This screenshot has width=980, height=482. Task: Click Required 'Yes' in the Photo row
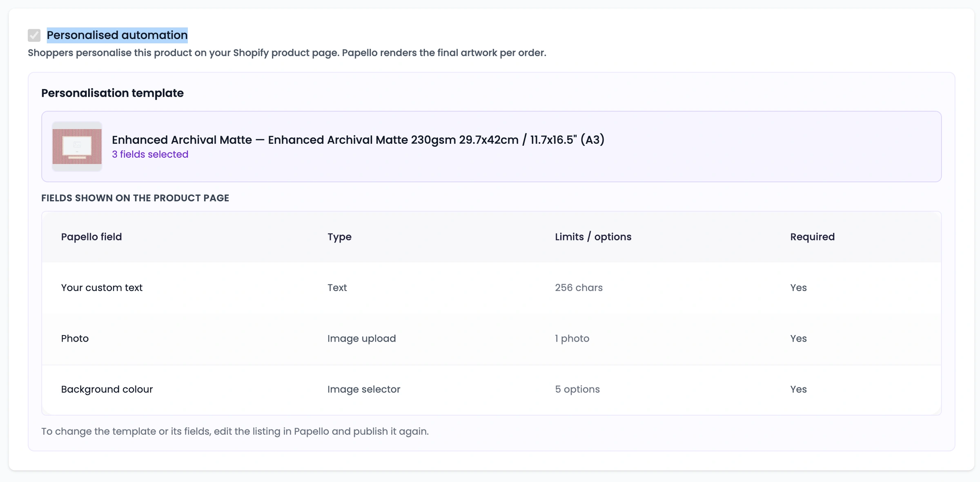coord(798,338)
